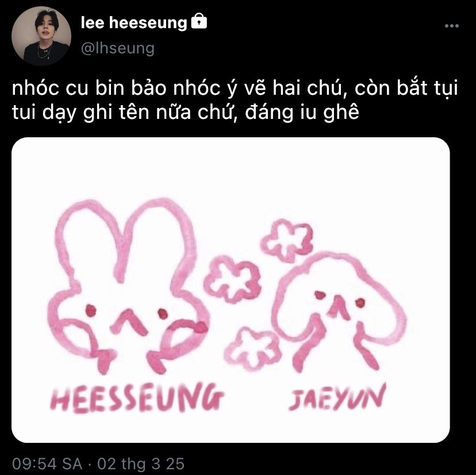Viewport: 476px width, 475px height.
Task: Select the tweet line ending "đáng iu ghê"
Action: click(x=186, y=113)
